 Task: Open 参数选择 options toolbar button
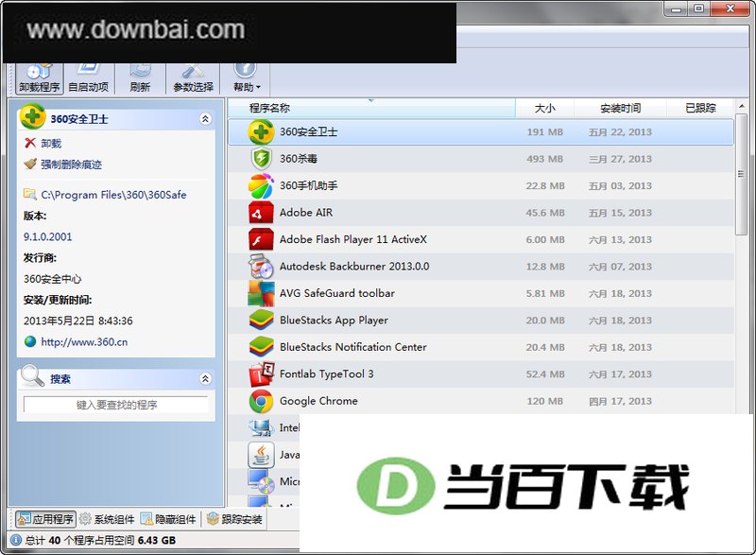[x=193, y=78]
